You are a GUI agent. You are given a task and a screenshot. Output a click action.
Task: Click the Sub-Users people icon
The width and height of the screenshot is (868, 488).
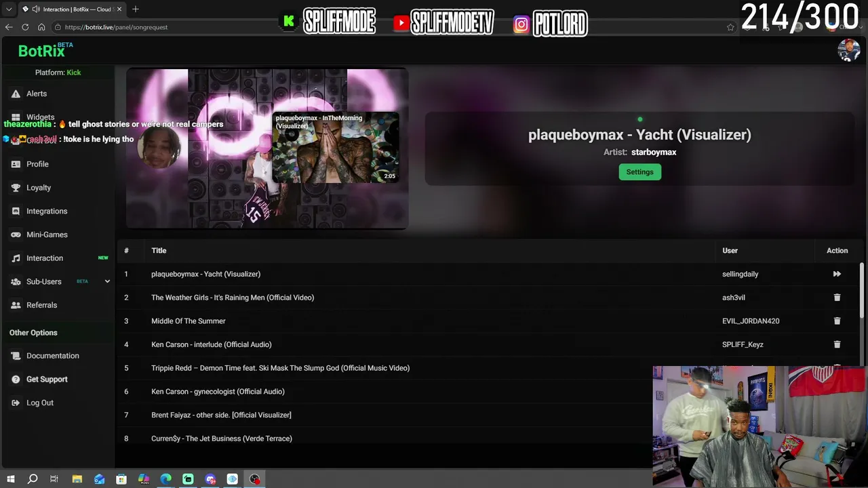click(x=16, y=282)
